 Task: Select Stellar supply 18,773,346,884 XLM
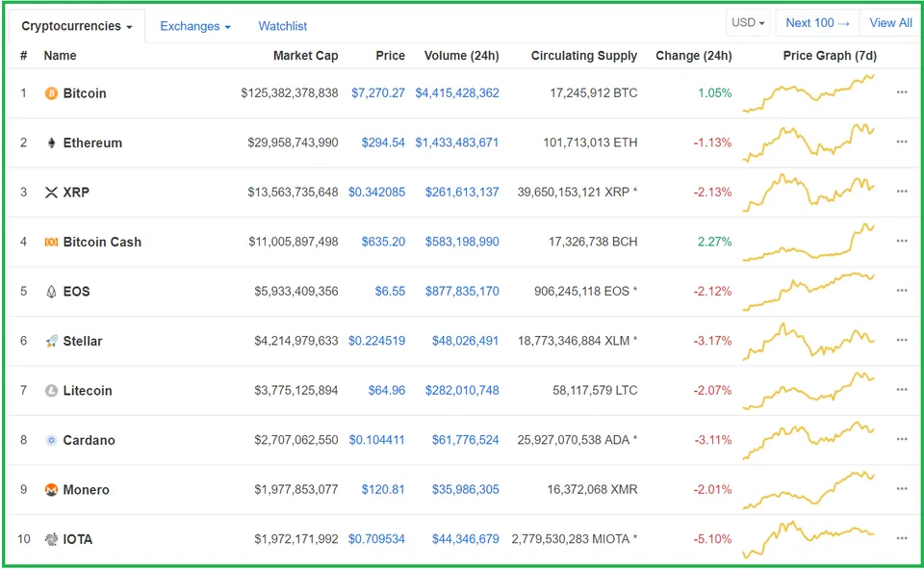click(577, 340)
